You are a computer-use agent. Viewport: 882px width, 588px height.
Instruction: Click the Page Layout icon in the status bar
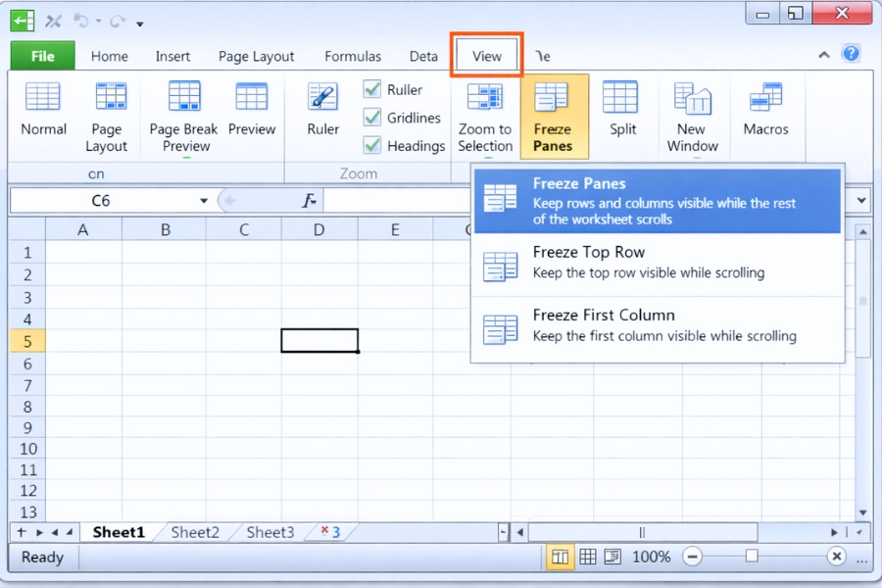click(586, 556)
